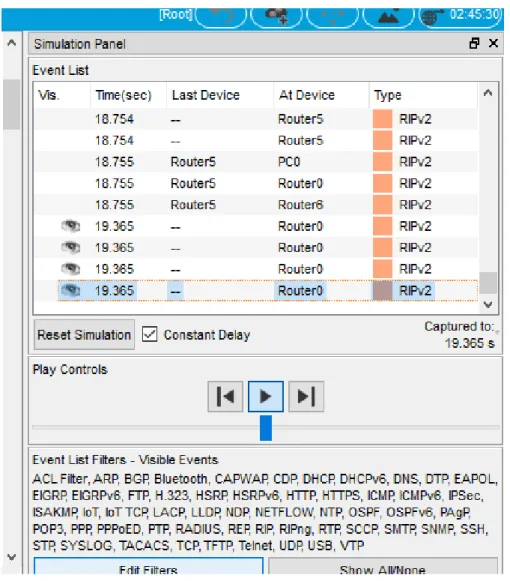This screenshot has width=510, height=581.
Task: Click the left pane scroll up chevron
Action: coord(12,43)
